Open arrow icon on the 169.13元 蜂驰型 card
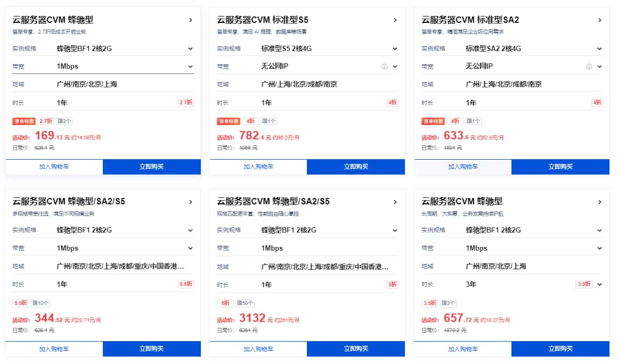618x364 pixels. click(x=190, y=20)
